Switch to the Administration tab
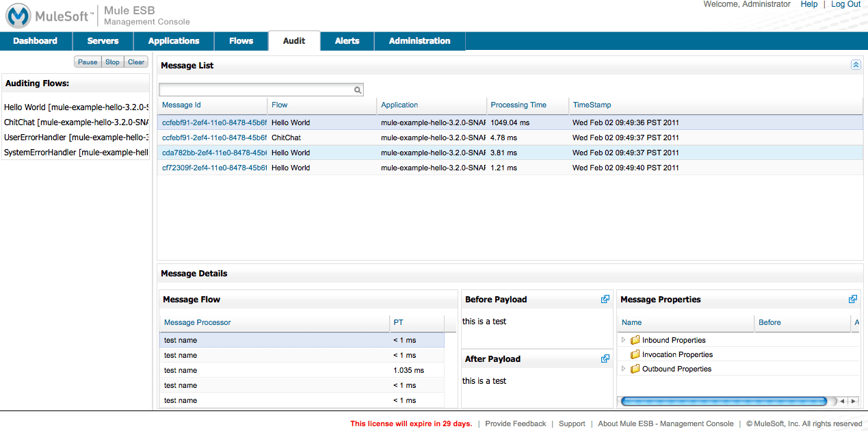 [419, 41]
